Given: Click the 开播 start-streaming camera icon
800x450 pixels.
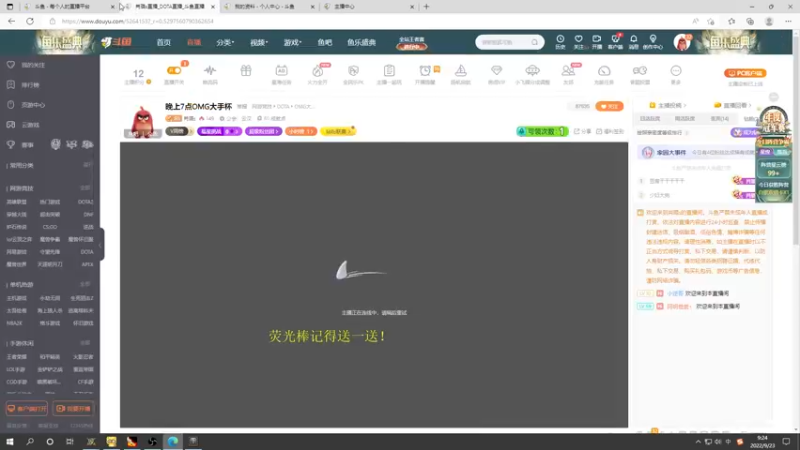Looking at the screenshot, I should tap(596, 42).
